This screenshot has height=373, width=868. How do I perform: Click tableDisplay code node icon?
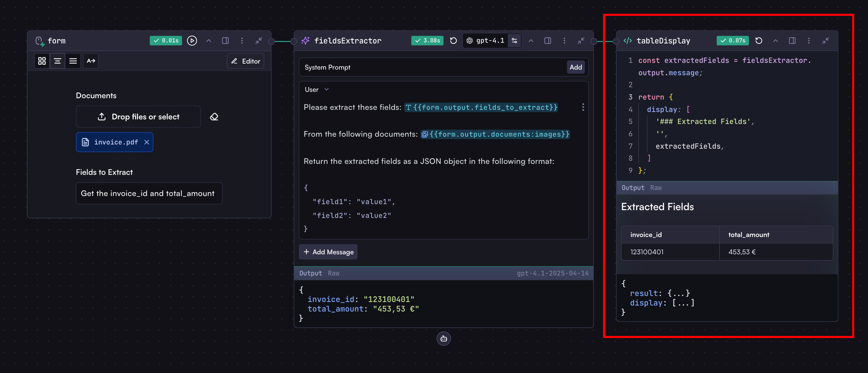[628, 41]
